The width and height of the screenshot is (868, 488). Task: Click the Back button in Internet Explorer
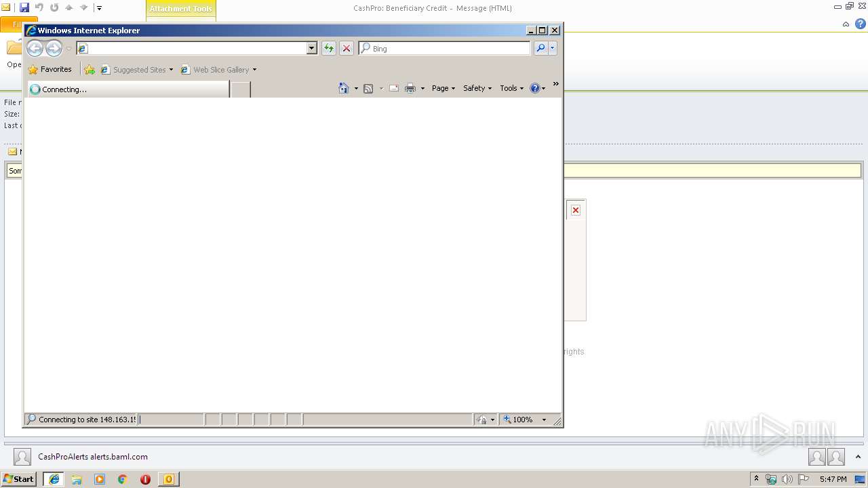point(35,48)
